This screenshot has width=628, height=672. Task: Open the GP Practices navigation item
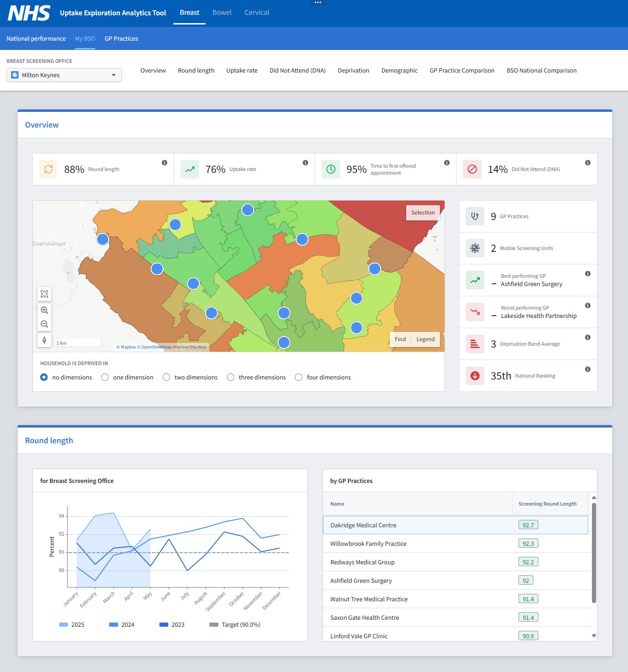(122, 38)
